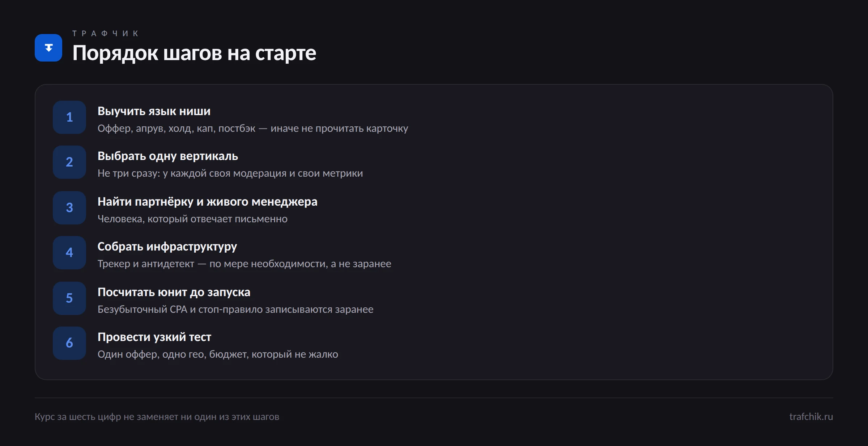Click the step number 6 badge
Viewport: 868px width, 446px height.
click(69, 343)
